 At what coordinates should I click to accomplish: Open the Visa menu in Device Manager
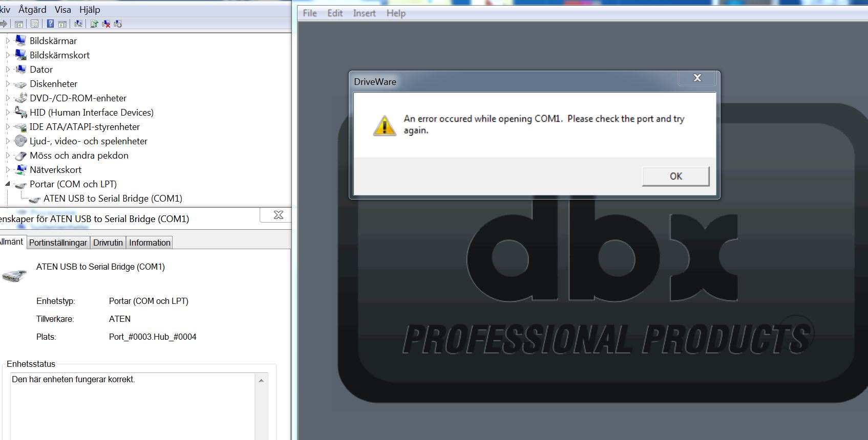[63, 9]
